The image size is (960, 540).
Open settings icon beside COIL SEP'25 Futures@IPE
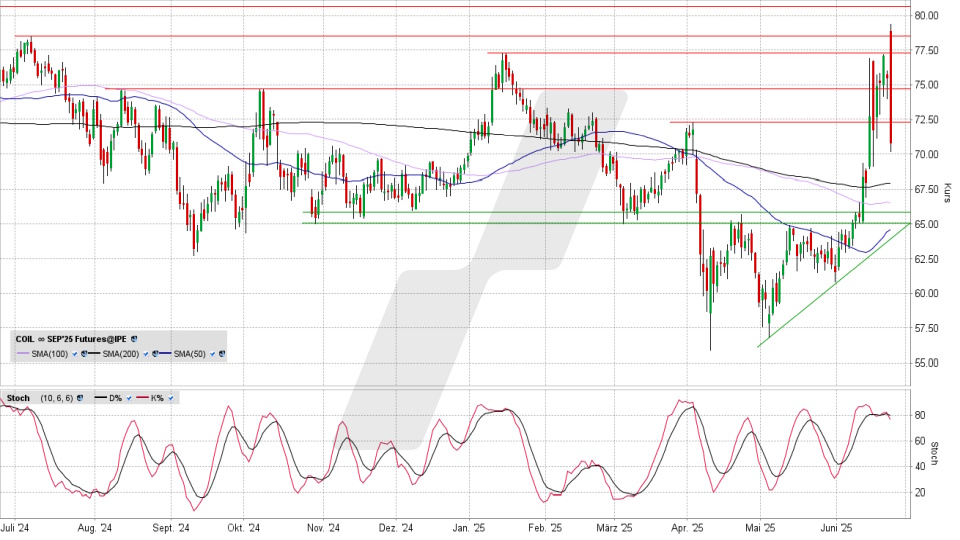tap(134, 339)
